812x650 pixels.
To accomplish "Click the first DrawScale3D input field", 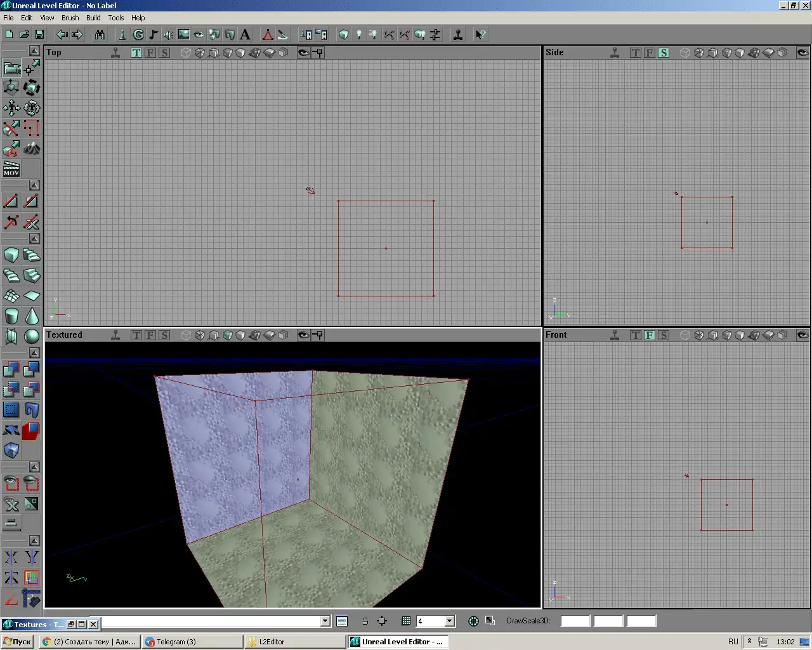I will point(575,621).
